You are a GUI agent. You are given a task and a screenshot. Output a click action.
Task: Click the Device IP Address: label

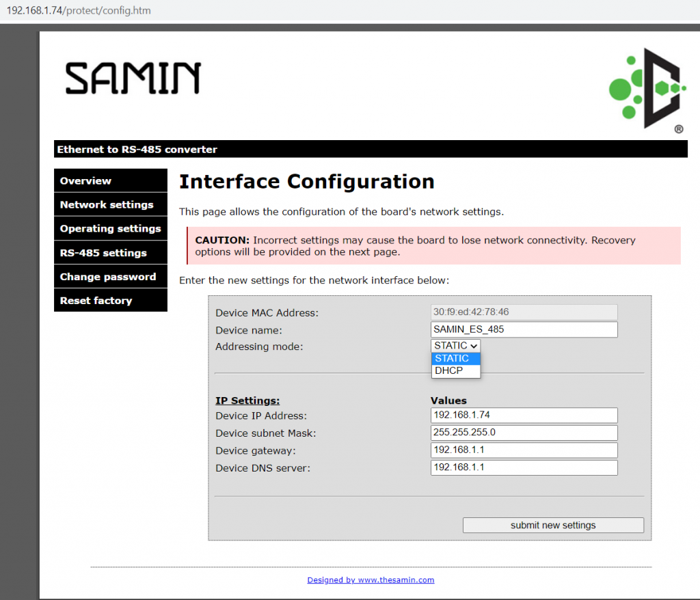pos(261,415)
